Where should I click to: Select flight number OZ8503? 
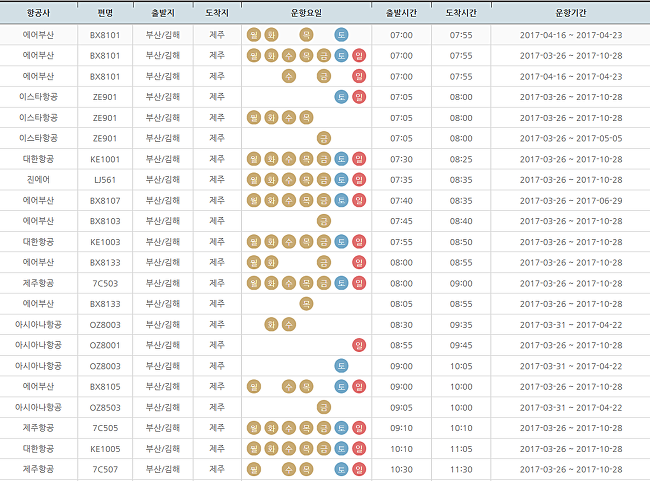[x=105, y=408]
